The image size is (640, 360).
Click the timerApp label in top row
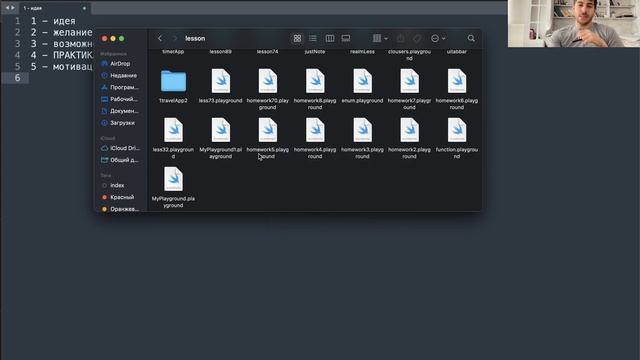point(173,52)
